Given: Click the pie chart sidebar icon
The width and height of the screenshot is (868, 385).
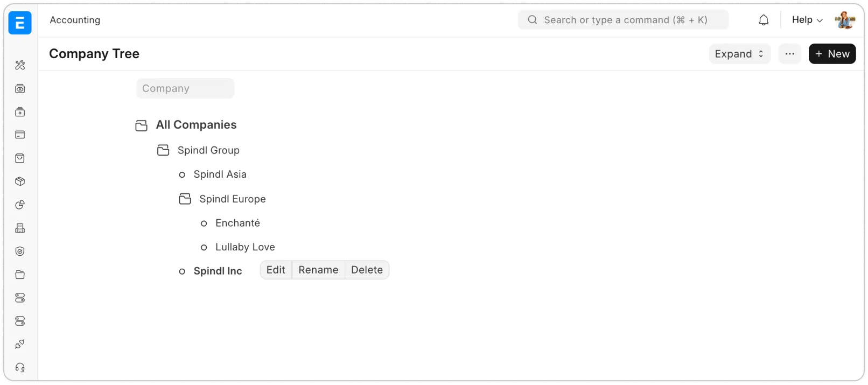Looking at the screenshot, I should (x=20, y=205).
